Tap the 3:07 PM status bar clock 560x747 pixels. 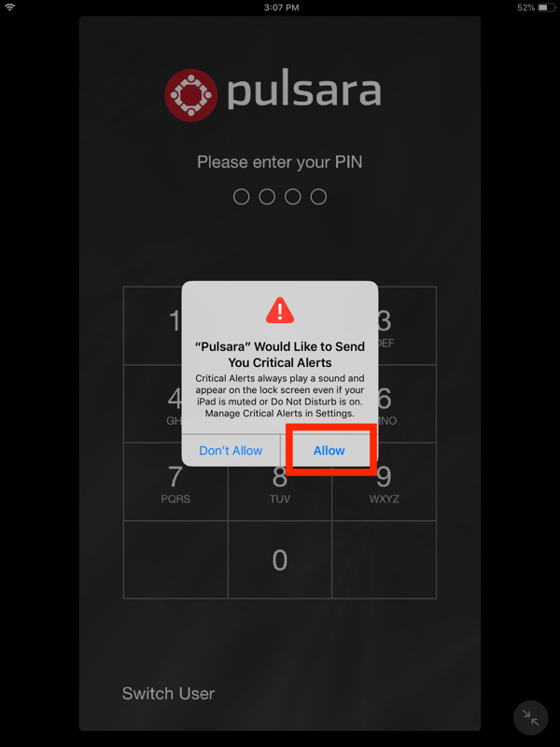coord(281,7)
